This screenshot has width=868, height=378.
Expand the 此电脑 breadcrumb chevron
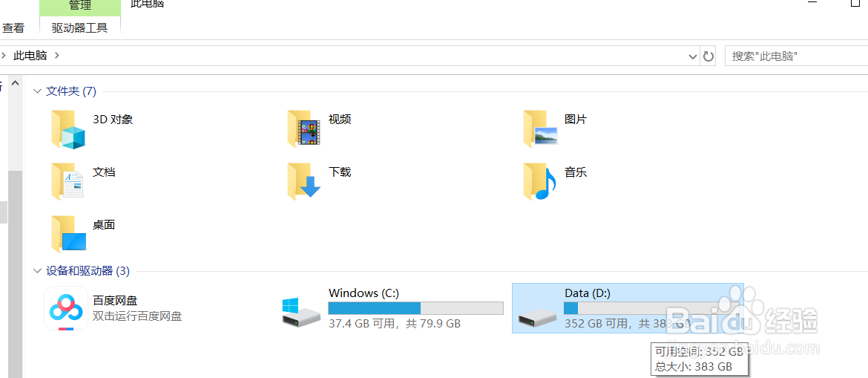(58, 56)
